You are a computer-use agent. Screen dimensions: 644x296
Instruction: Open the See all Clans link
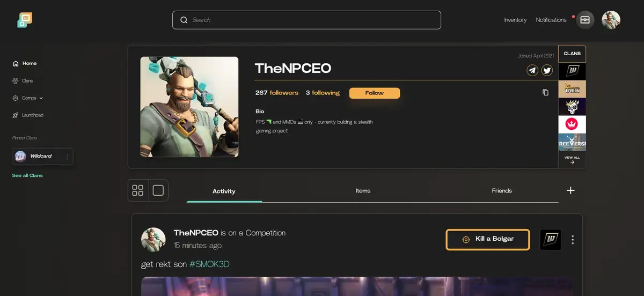(x=27, y=175)
